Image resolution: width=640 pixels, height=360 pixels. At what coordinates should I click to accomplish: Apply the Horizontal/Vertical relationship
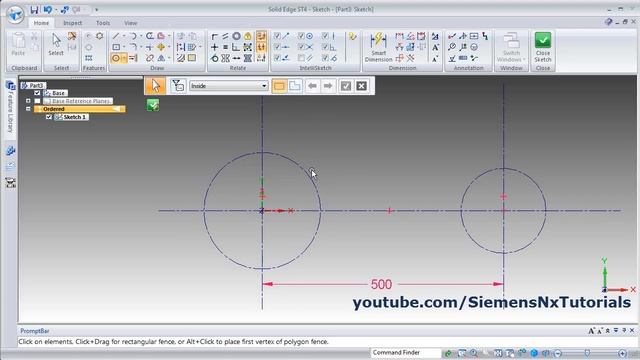tap(214, 47)
